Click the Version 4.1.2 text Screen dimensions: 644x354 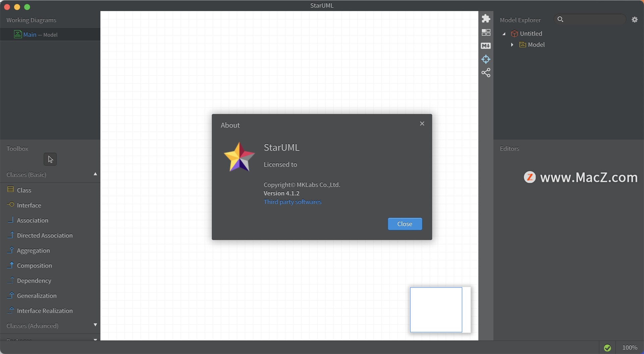pyautogui.click(x=281, y=193)
